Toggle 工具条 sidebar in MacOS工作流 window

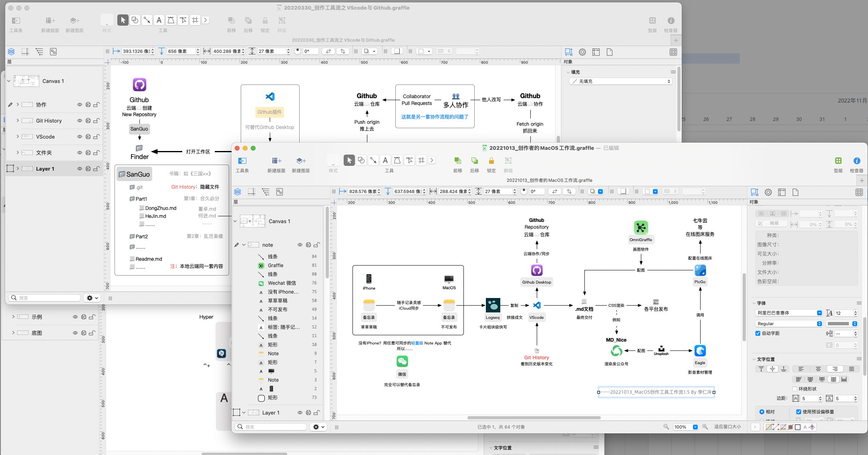pyautogui.click(x=242, y=161)
